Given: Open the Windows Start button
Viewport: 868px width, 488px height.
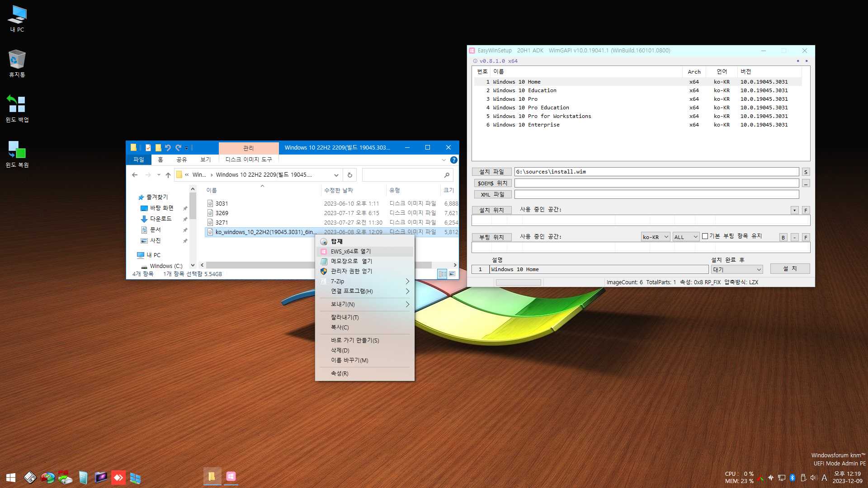Looking at the screenshot, I should [11, 478].
